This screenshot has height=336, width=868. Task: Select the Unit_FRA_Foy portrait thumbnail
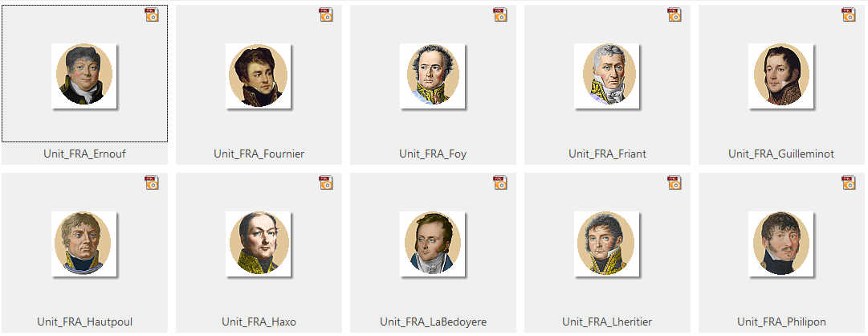point(433,76)
